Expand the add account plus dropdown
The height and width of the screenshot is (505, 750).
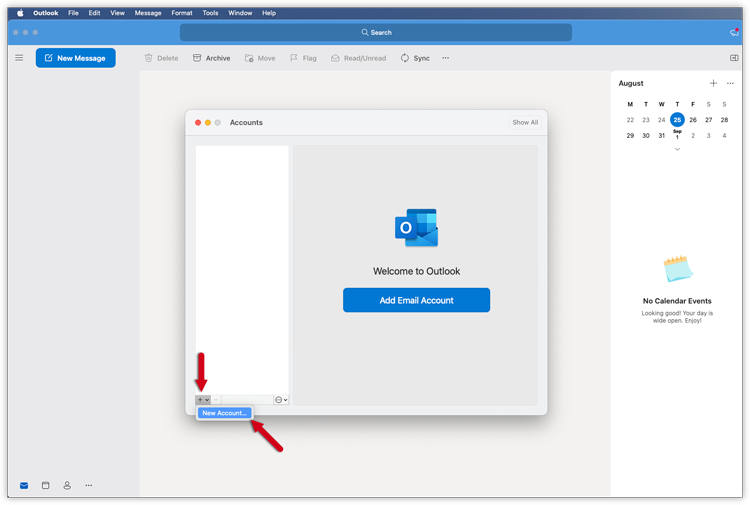[x=203, y=400]
